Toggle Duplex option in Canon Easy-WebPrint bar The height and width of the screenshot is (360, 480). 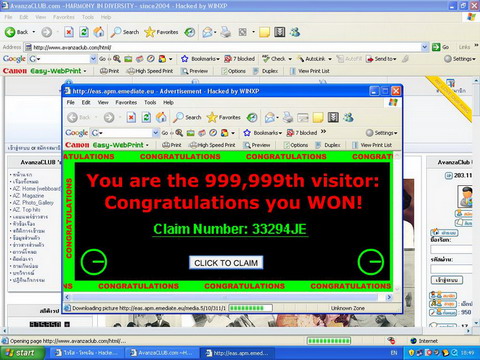[265, 71]
